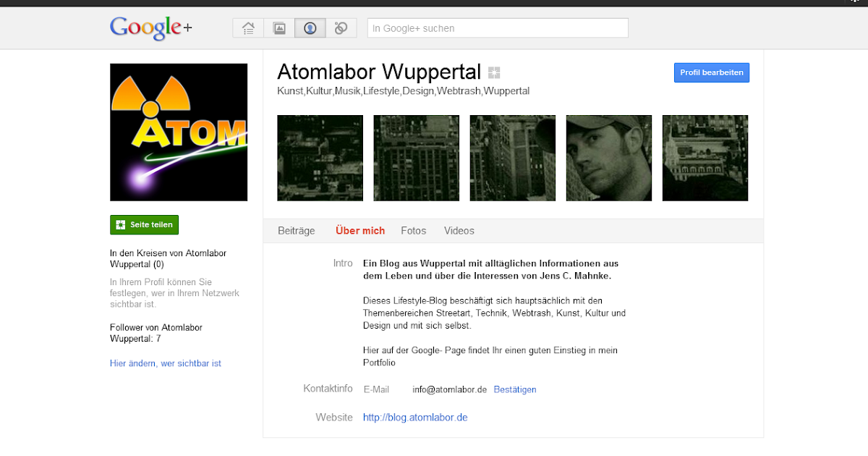Click the 'Bestätigen' email link

click(x=515, y=389)
